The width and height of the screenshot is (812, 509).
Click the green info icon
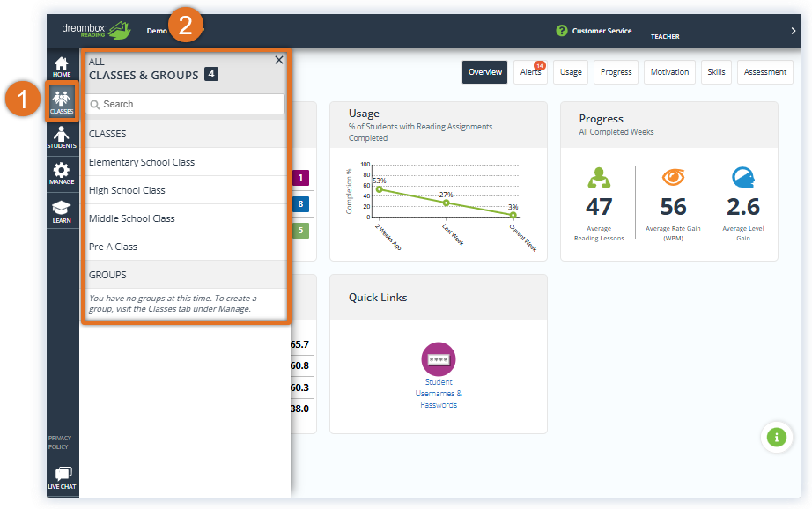[775, 437]
